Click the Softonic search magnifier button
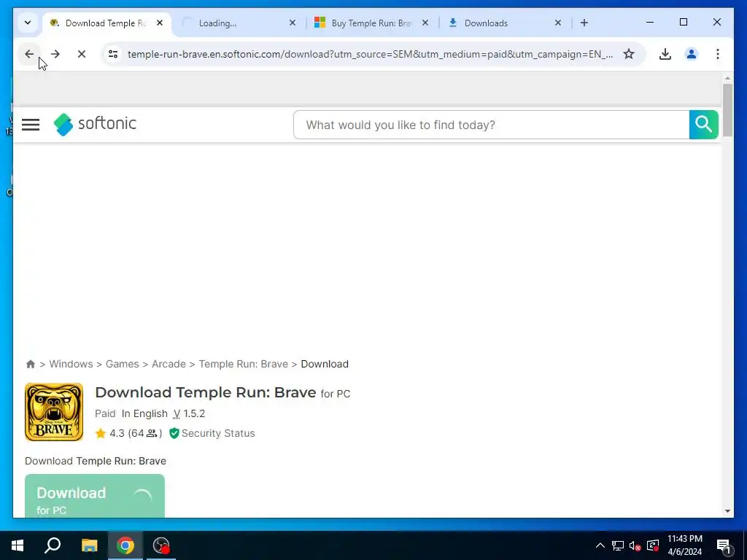 click(x=704, y=125)
